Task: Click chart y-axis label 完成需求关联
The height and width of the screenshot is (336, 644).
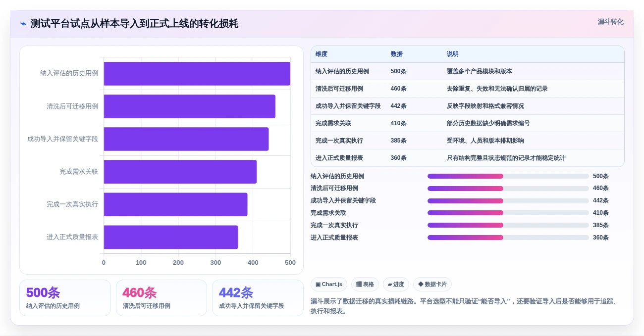Action: coord(79,172)
